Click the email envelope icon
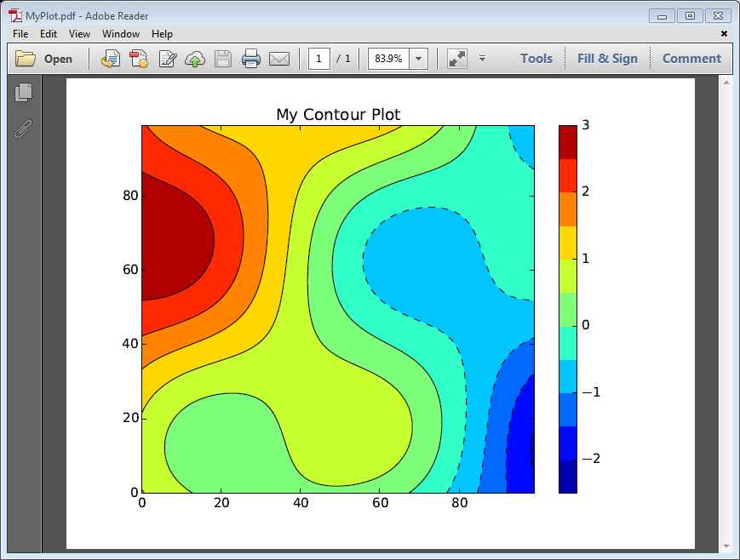 tap(279, 59)
